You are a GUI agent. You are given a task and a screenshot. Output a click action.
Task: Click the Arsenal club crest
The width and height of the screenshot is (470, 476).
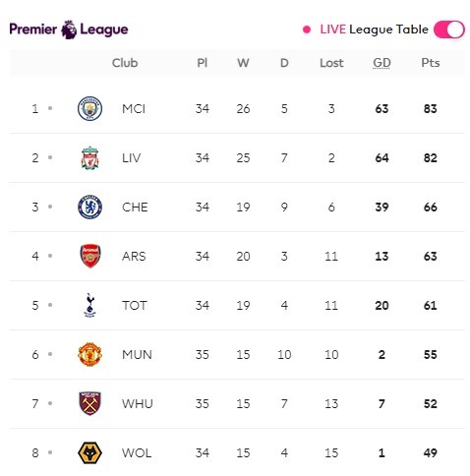point(90,256)
